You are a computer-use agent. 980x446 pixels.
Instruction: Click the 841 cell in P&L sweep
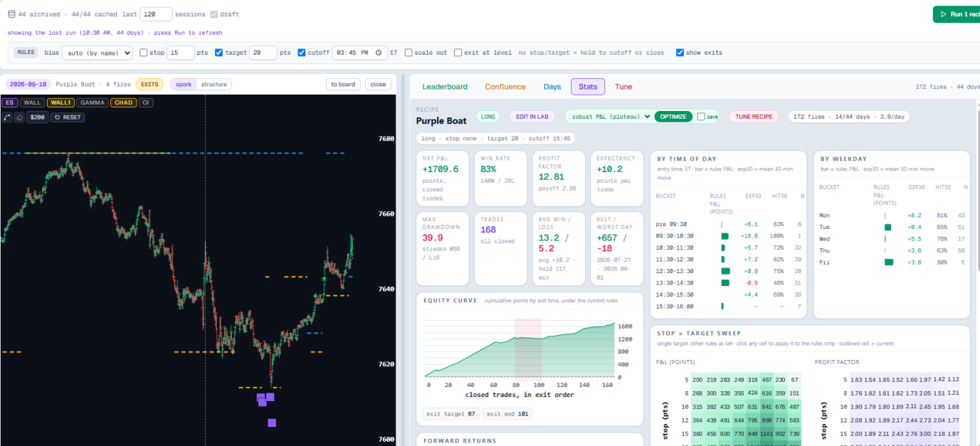(766, 407)
